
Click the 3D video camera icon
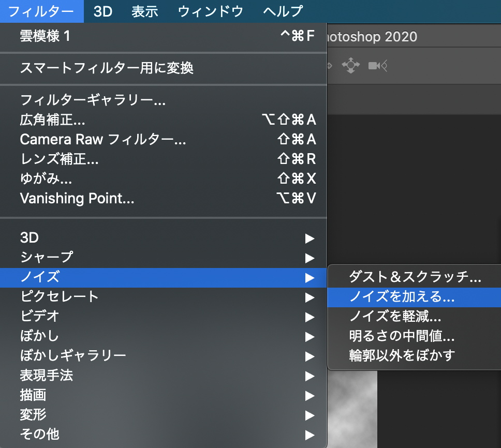pyautogui.click(x=378, y=66)
